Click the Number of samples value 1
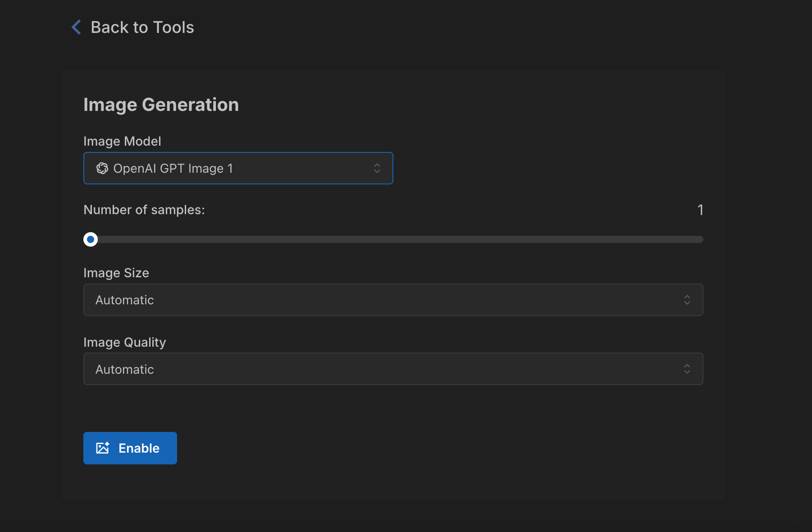 (x=700, y=210)
